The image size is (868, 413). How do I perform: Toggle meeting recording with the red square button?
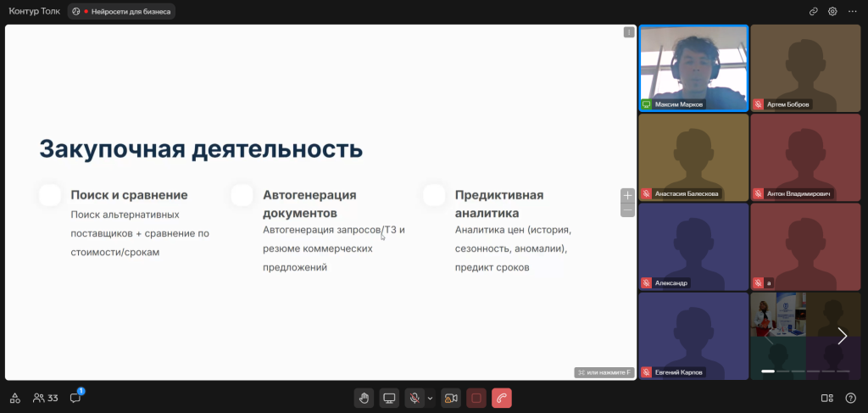476,398
